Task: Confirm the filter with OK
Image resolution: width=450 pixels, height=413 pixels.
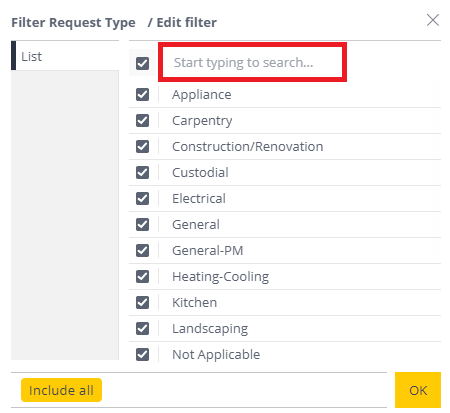Action: [418, 390]
